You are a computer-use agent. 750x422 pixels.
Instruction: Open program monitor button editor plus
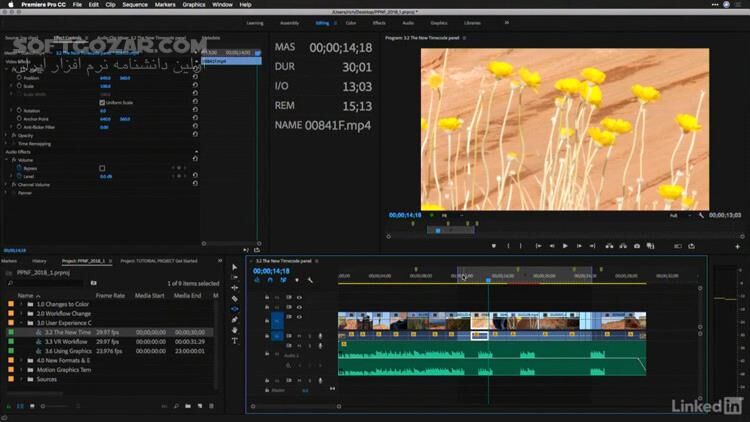point(737,246)
